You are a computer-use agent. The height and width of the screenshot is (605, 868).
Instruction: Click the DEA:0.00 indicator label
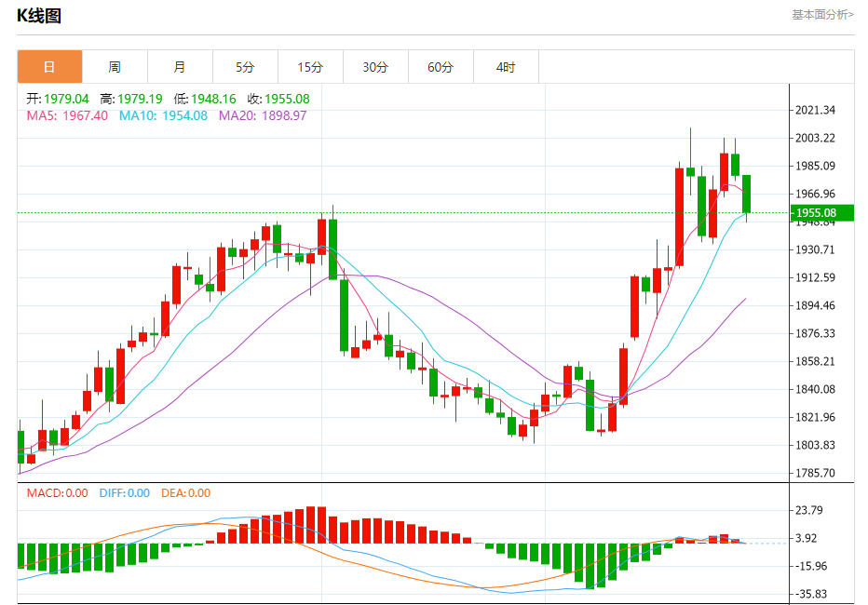pyautogui.click(x=186, y=492)
